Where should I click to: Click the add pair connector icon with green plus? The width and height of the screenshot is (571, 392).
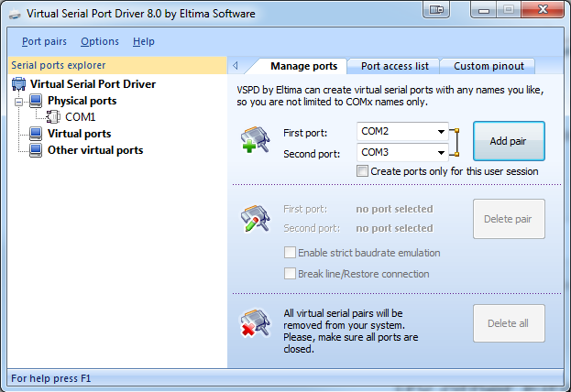coord(256,139)
